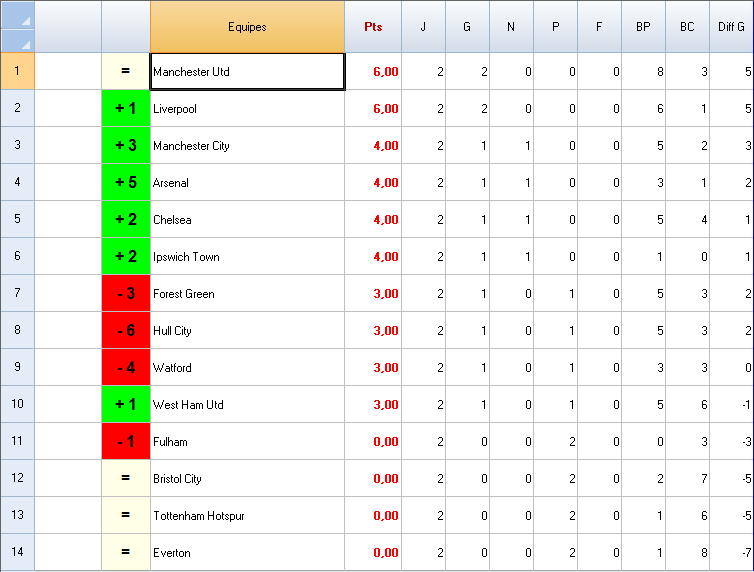The width and height of the screenshot is (754, 572).
Task: Sort by the Pts column header
Action: coord(373,27)
